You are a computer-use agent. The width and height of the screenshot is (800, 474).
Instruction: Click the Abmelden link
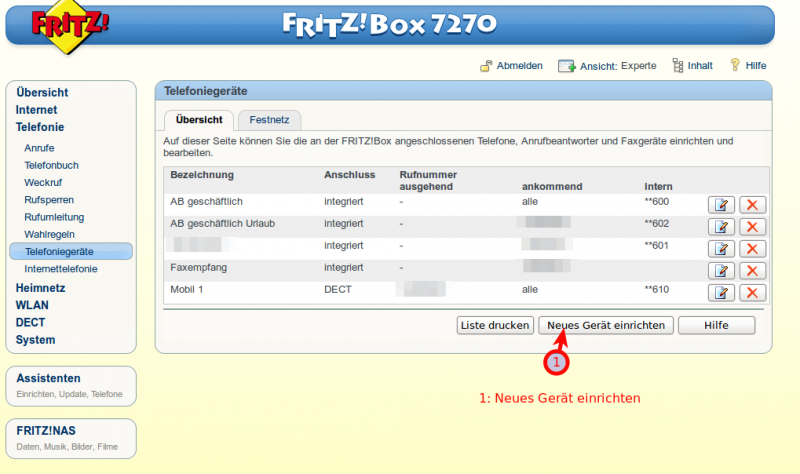tap(519, 66)
